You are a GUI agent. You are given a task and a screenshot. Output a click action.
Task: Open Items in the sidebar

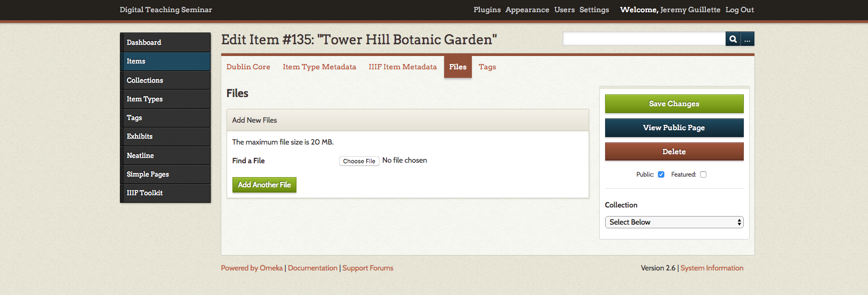point(165,61)
